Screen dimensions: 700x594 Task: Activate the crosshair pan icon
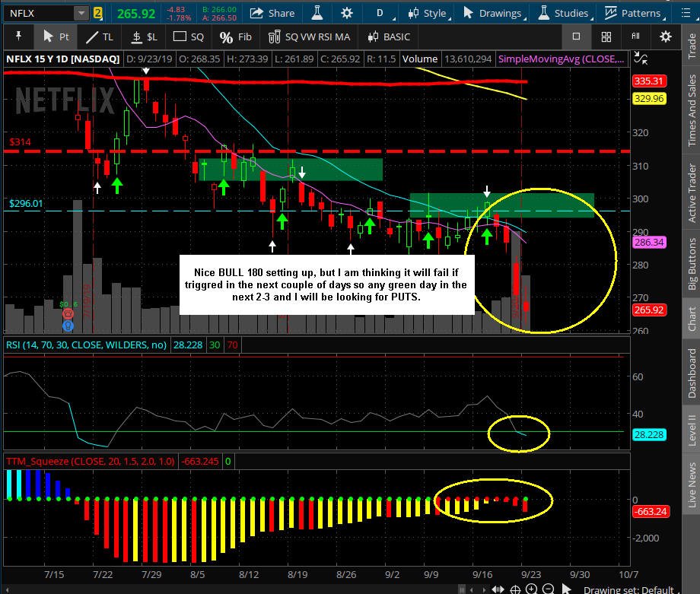(x=515, y=589)
